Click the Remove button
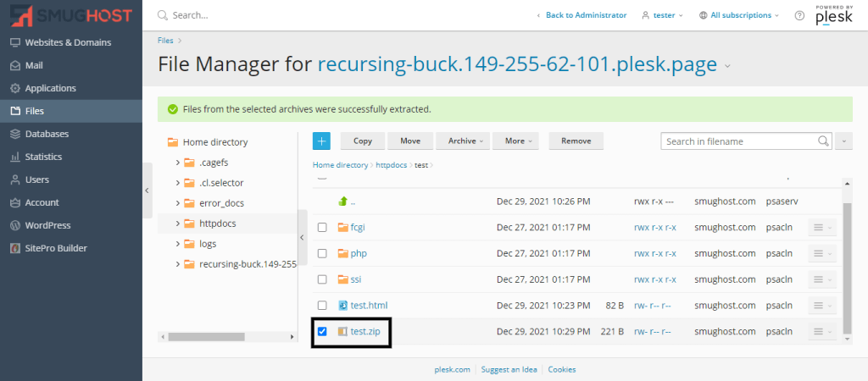The width and height of the screenshot is (868, 381). (x=576, y=141)
